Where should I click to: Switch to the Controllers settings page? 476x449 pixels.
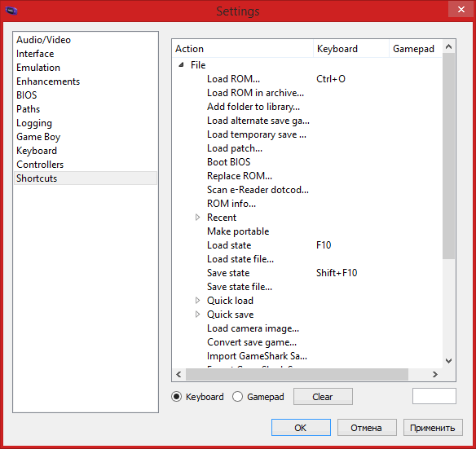(40, 165)
